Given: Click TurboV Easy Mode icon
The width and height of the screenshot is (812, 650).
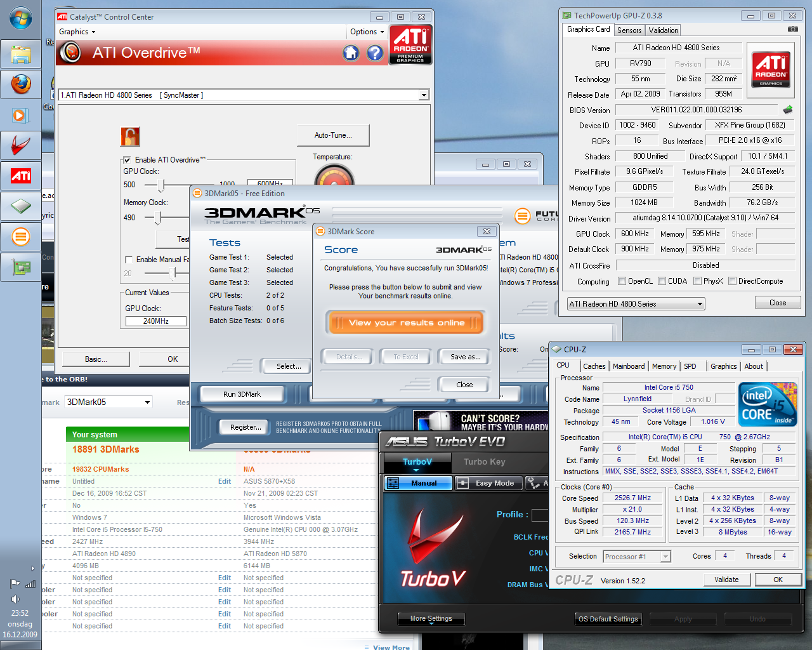Looking at the screenshot, I should (x=462, y=483).
